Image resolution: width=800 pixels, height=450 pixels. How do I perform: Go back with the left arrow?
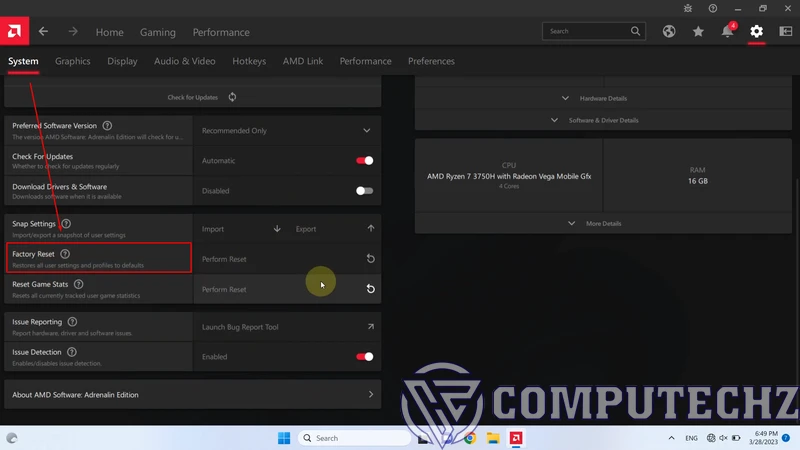pos(43,32)
